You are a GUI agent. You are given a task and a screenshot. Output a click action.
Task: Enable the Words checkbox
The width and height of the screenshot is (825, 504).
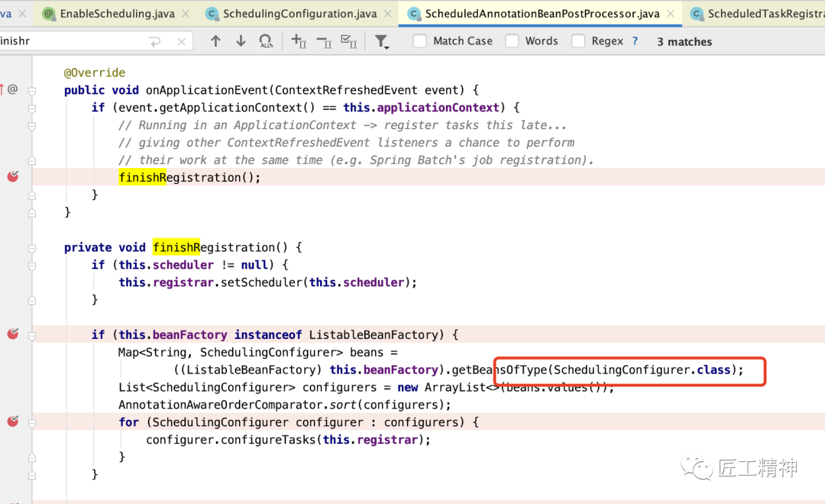512,41
